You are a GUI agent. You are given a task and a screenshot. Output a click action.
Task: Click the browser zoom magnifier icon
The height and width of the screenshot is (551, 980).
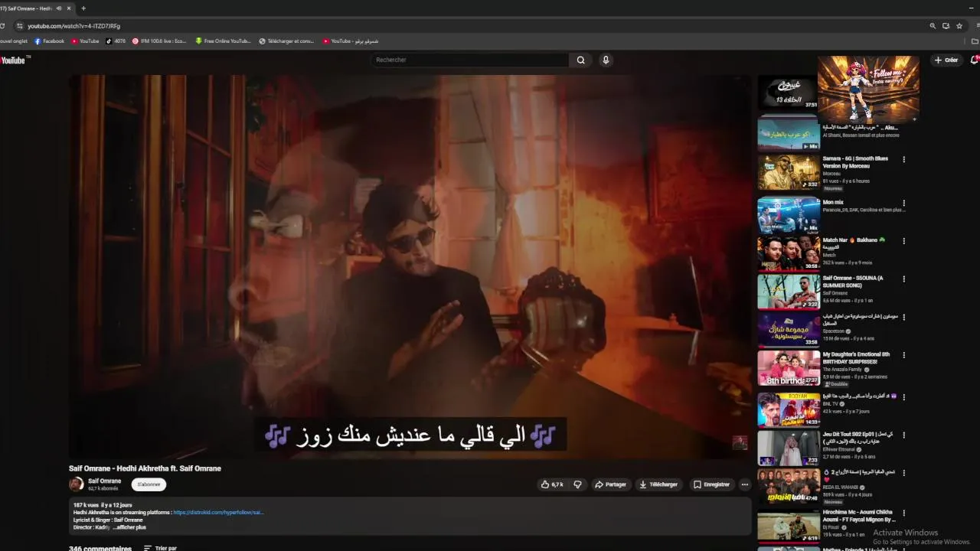[x=933, y=26]
